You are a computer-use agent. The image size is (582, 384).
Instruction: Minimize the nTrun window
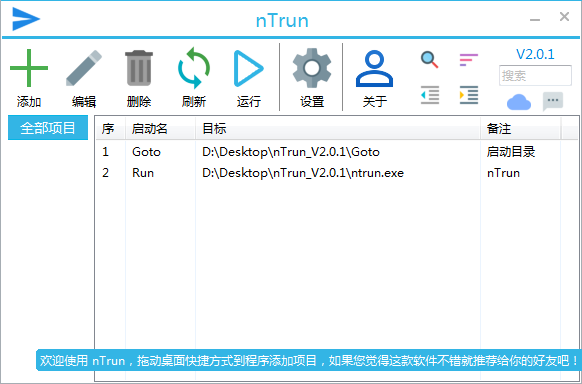(x=535, y=20)
